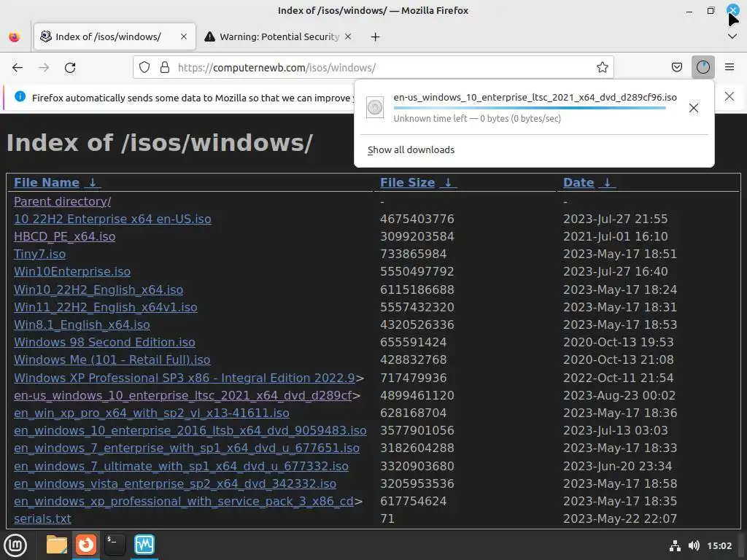Sort by File Size column header
The width and height of the screenshot is (747, 560).
pos(407,183)
